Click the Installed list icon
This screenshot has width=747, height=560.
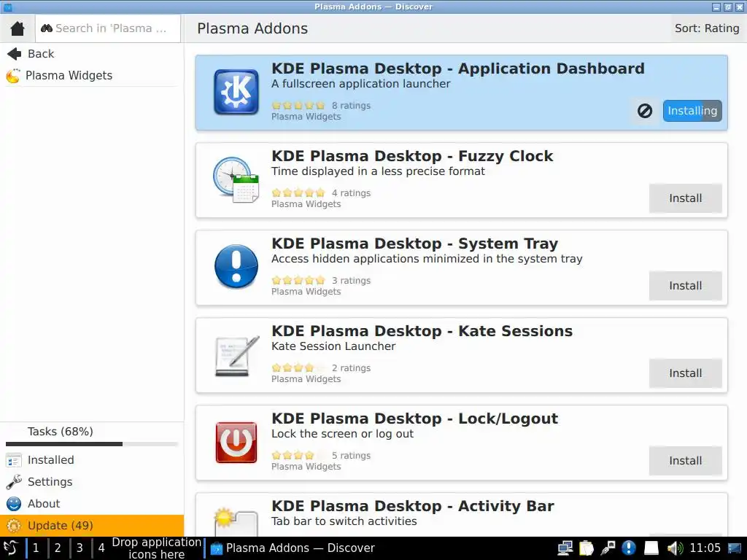point(13,461)
